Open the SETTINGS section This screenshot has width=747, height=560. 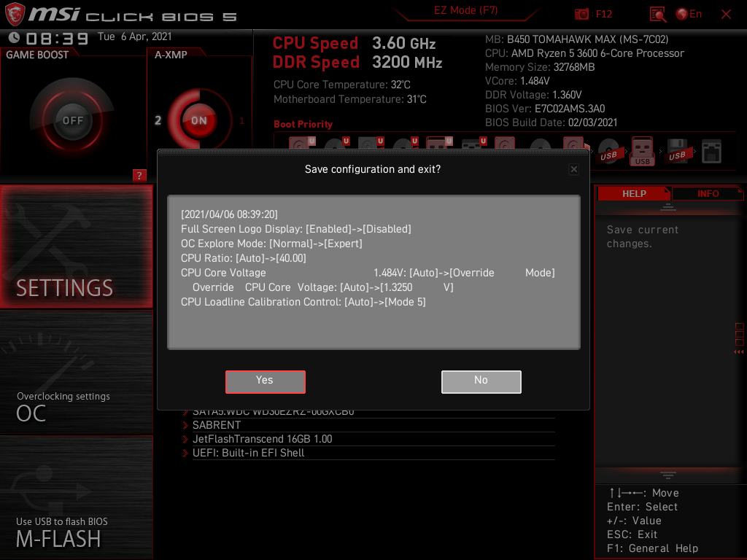click(x=77, y=246)
